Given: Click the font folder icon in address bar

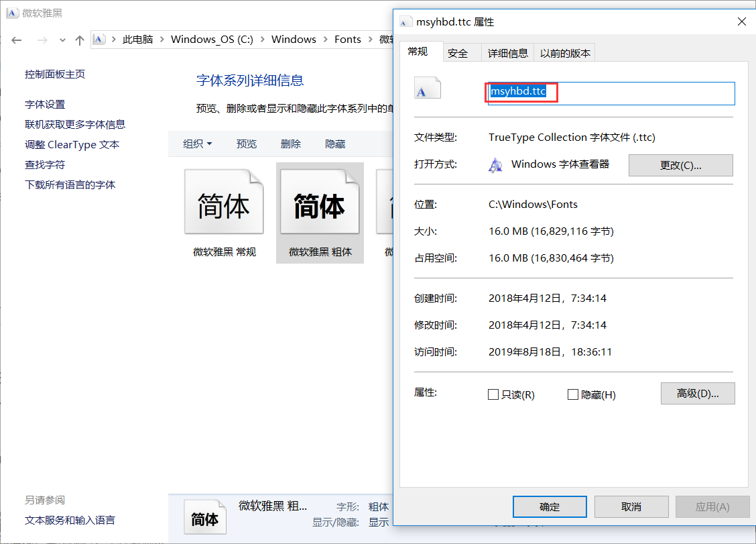Looking at the screenshot, I should [99, 39].
